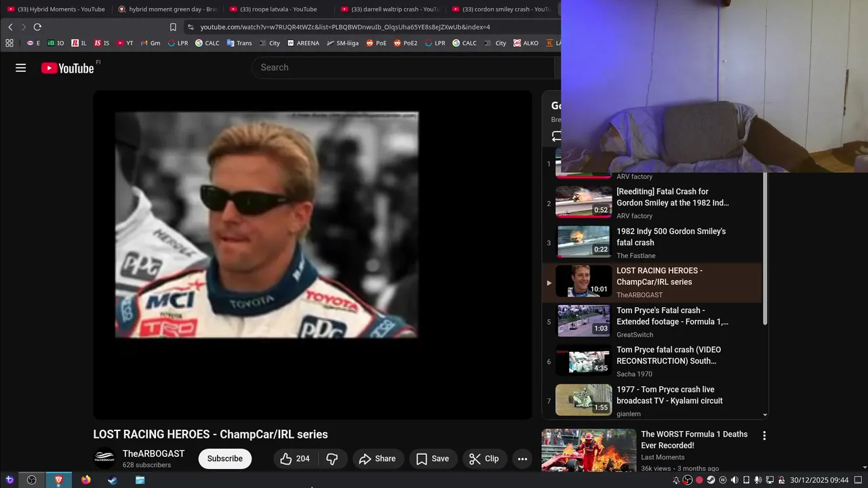Dislike the video with thumbs down
This screenshot has width=868, height=488.
coord(332,459)
